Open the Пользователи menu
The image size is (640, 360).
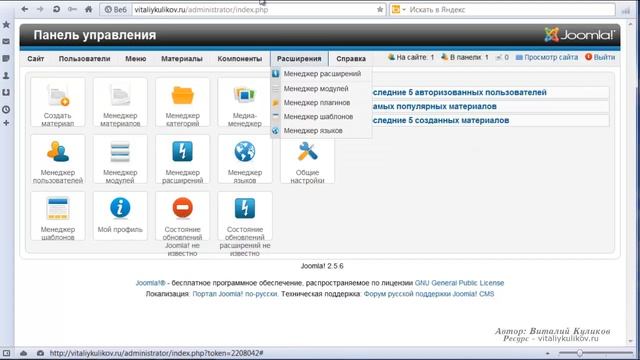pyautogui.click(x=84, y=59)
